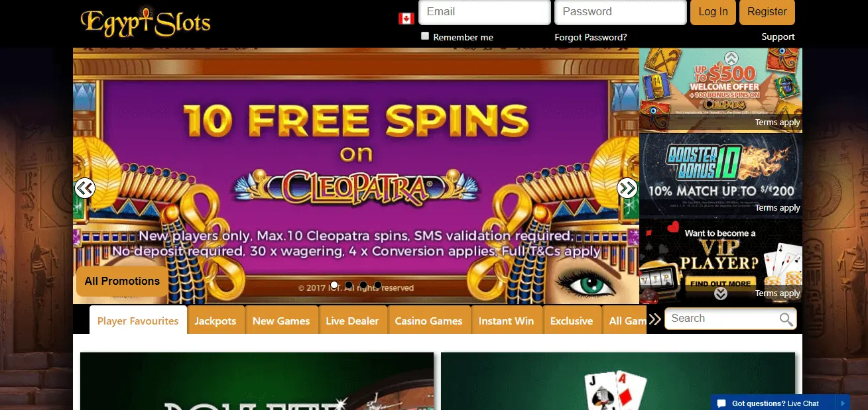Image resolution: width=868 pixels, height=410 pixels.
Task: Click the Canadian flag country icon
Action: (x=406, y=19)
